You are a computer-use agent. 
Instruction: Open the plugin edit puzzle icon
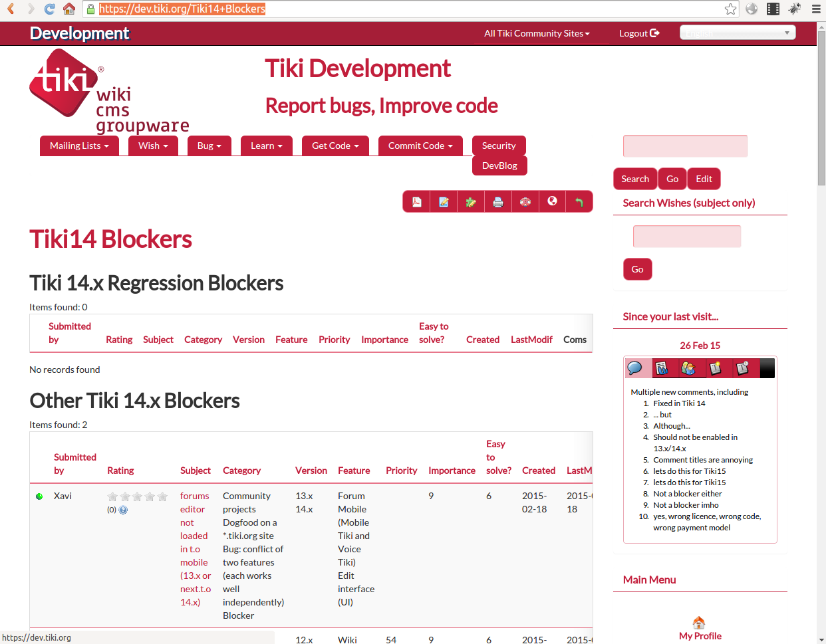point(471,202)
